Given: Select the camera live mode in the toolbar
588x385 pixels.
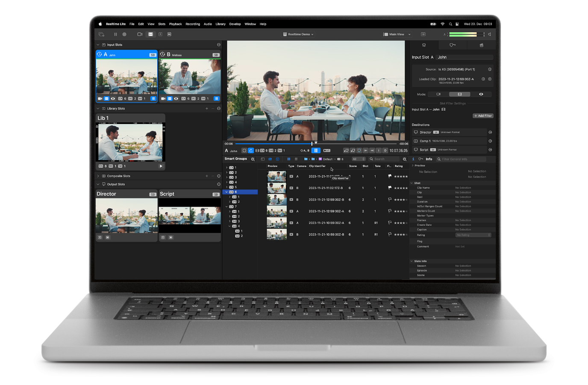Looking at the screenshot, I should pyautogui.click(x=140, y=34).
